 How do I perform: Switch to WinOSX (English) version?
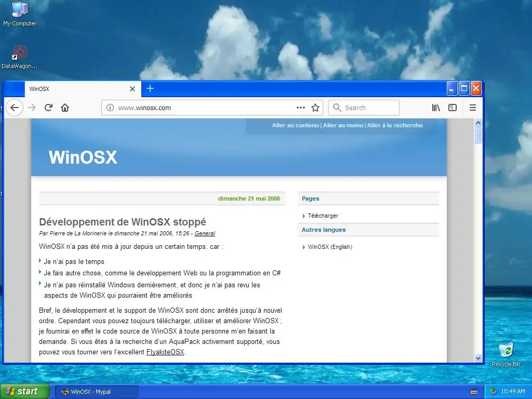[330, 247]
